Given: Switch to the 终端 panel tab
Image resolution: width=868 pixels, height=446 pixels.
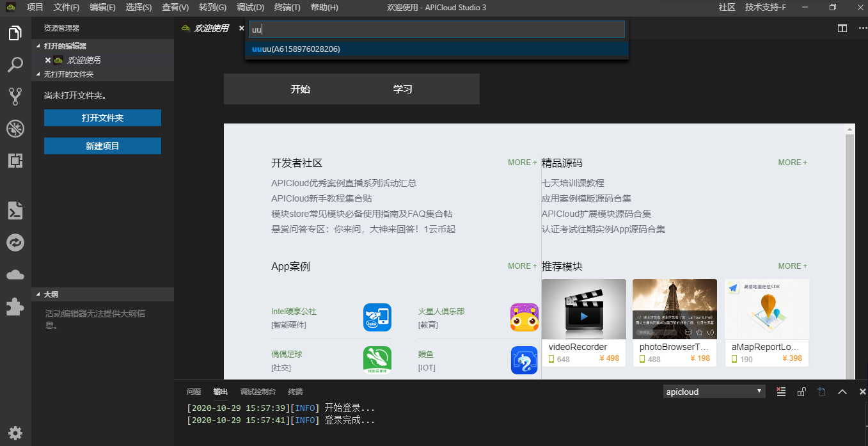Looking at the screenshot, I should pos(296,392).
